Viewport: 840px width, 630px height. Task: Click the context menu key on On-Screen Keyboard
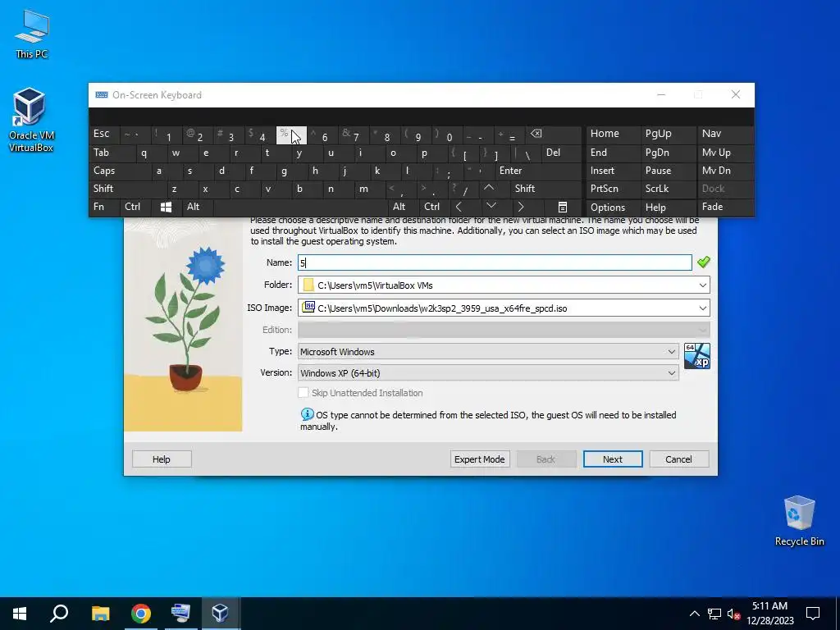coord(563,208)
